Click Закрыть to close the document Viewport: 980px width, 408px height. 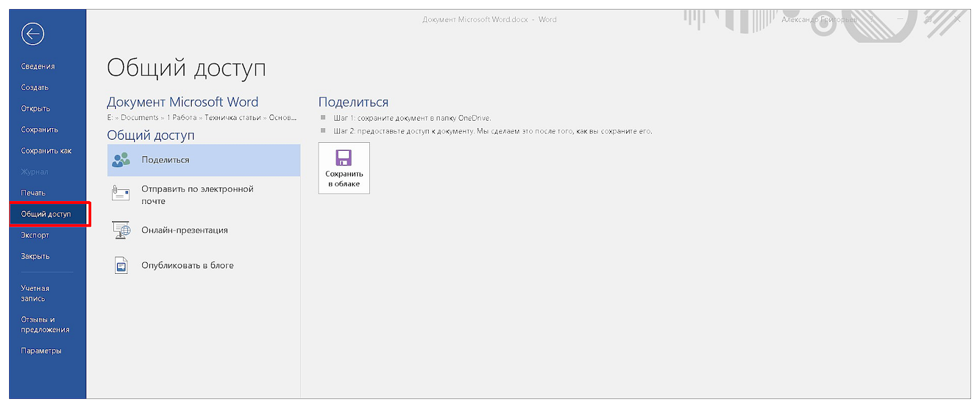coord(36,257)
